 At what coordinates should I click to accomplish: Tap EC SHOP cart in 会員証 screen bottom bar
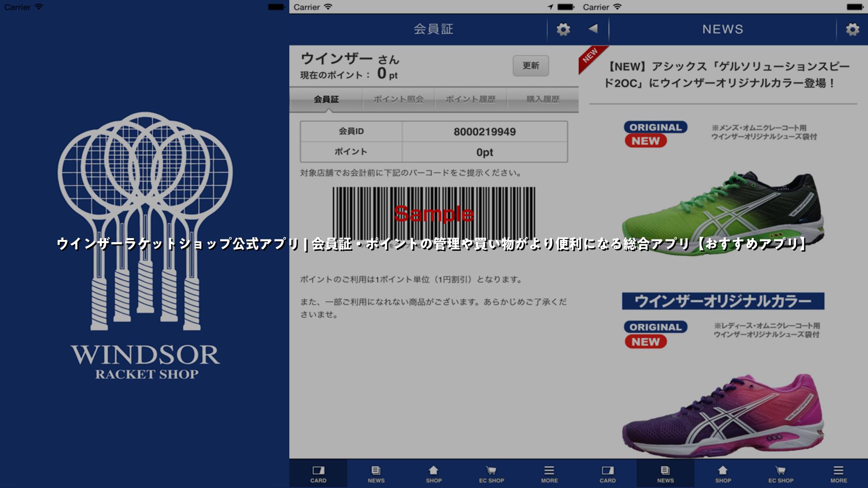tap(492, 474)
